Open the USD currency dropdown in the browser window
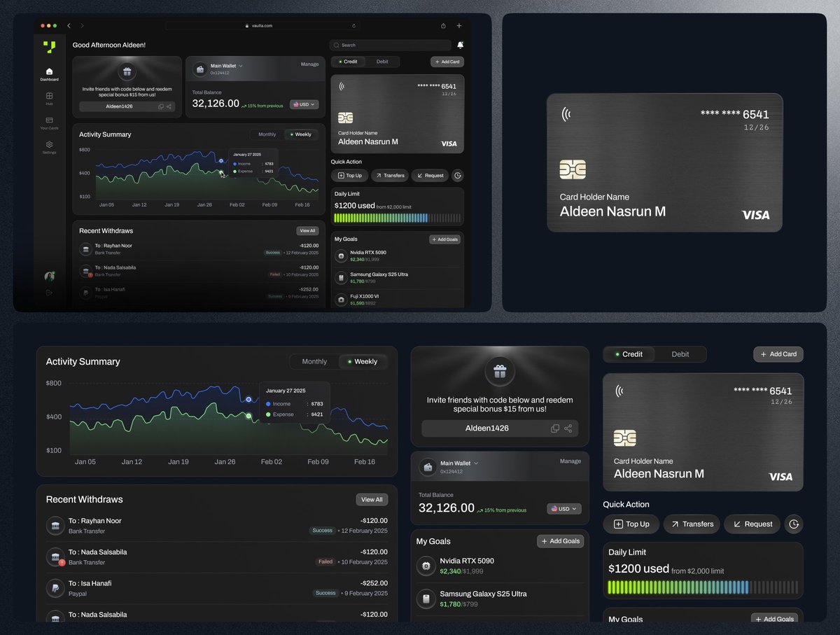Viewport: 840px width, 635px height. pyautogui.click(x=304, y=104)
